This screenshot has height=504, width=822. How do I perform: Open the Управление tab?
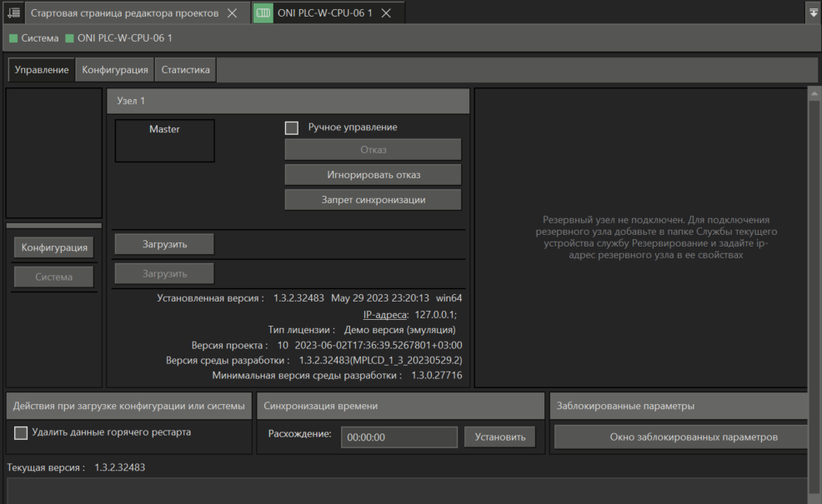(x=42, y=70)
